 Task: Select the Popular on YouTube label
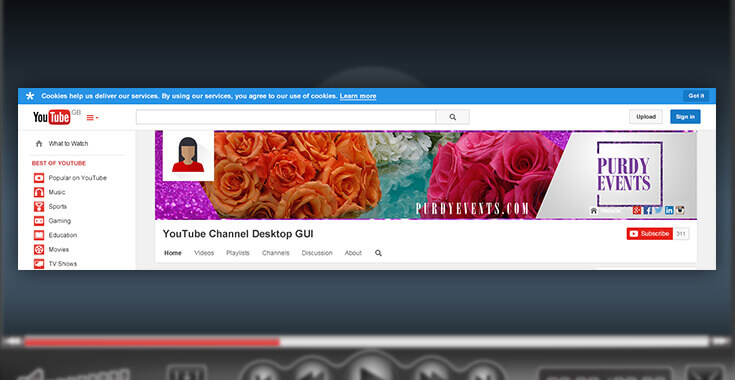click(x=78, y=178)
